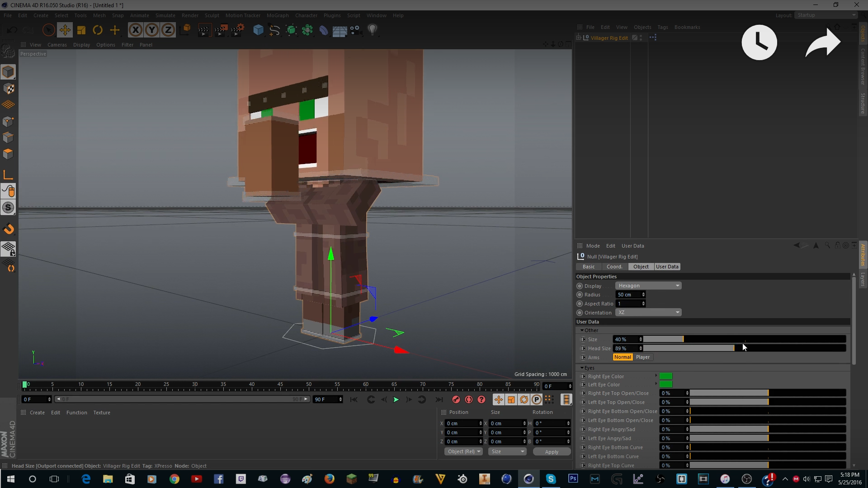Image resolution: width=868 pixels, height=488 pixels.
Task: Expand the Villager Rig Edit object tree
Action: (578, 38)
